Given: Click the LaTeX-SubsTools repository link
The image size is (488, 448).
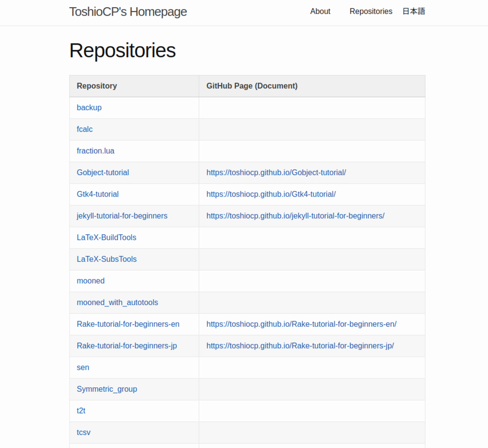Looking at the screenshot, I should [x=107, y=259].
